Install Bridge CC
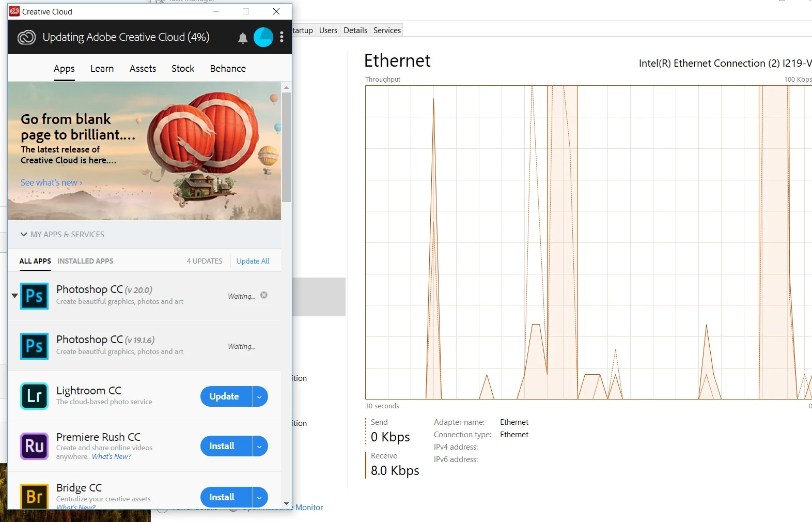812x522 pixels. point(226,497)
